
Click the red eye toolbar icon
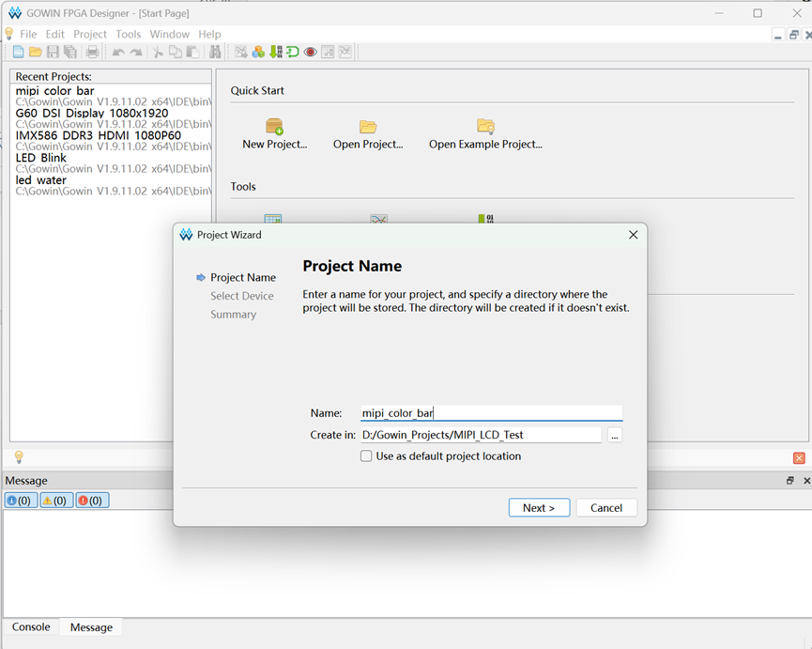tap(310, 52)
